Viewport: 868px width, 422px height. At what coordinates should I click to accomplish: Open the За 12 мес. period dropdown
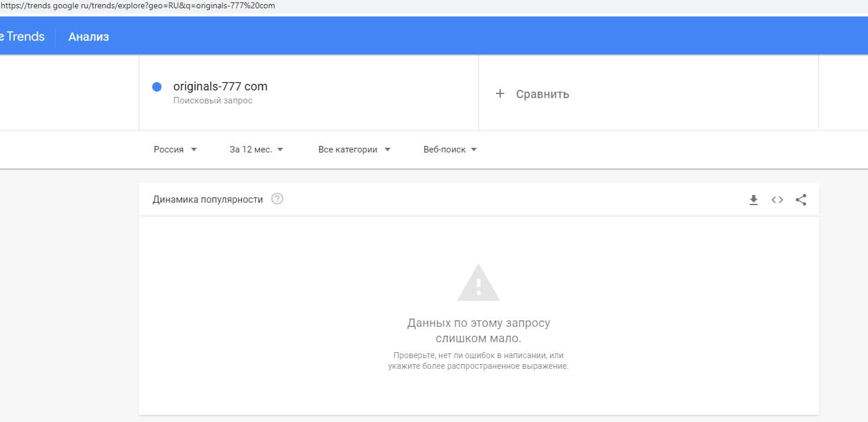[256, 150]
